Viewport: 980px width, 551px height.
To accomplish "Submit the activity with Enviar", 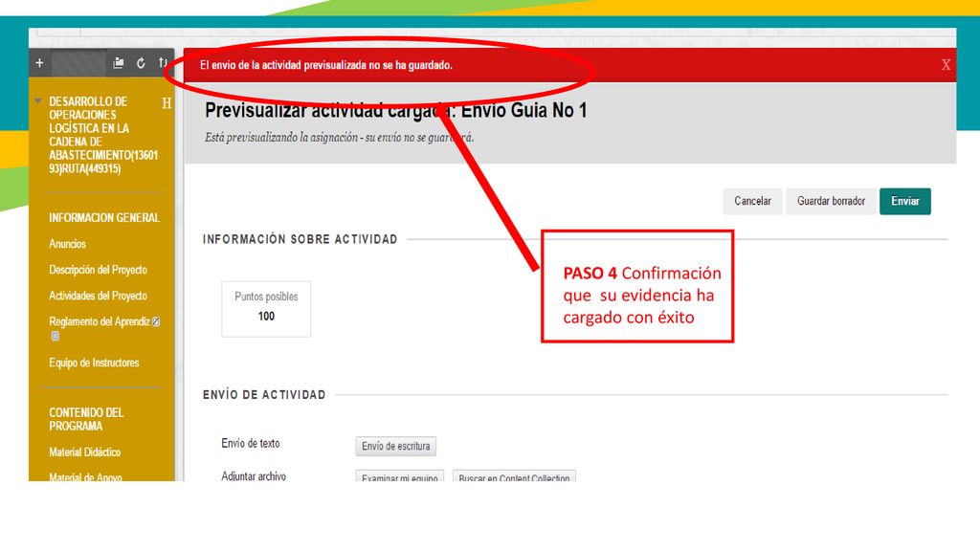I will 905,201.
